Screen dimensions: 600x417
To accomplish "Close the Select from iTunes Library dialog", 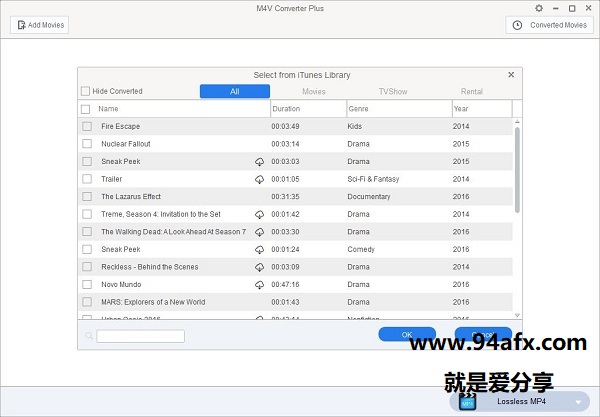I will 511,75.
